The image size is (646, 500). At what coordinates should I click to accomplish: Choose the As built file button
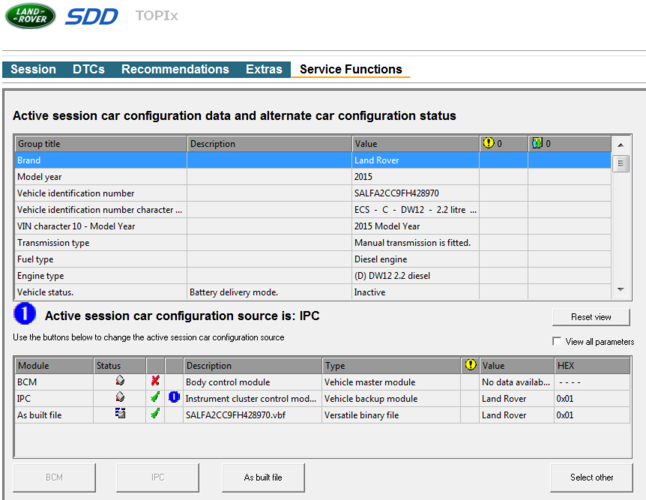tap(263, 477)
